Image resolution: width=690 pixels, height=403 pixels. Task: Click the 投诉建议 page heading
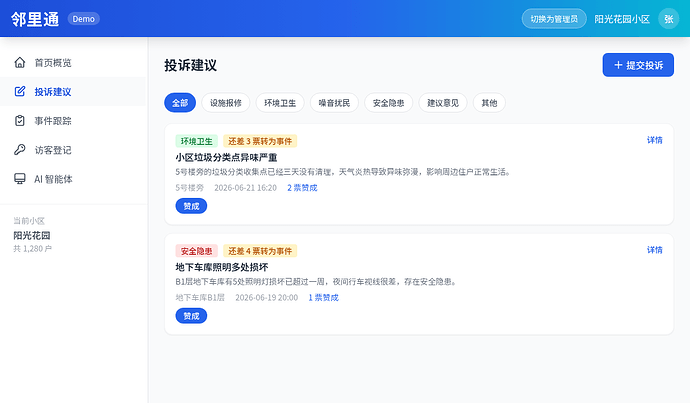pos(191,65)
